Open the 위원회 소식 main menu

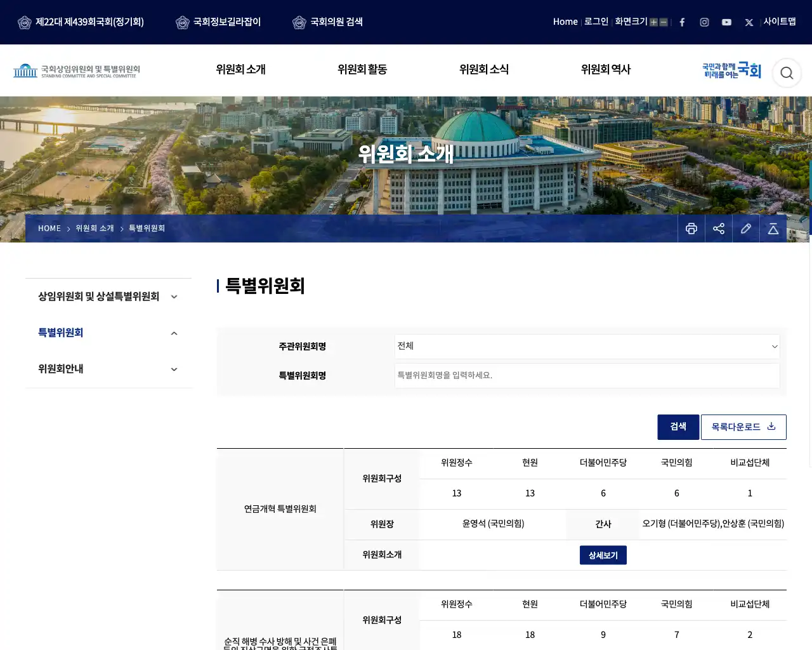point(484,70)
